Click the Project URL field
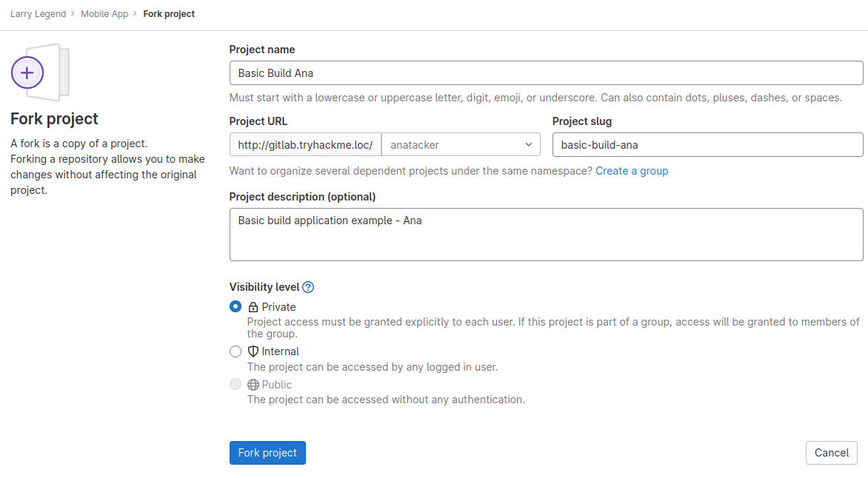868x478 pixels. click(x=304, y=144)
